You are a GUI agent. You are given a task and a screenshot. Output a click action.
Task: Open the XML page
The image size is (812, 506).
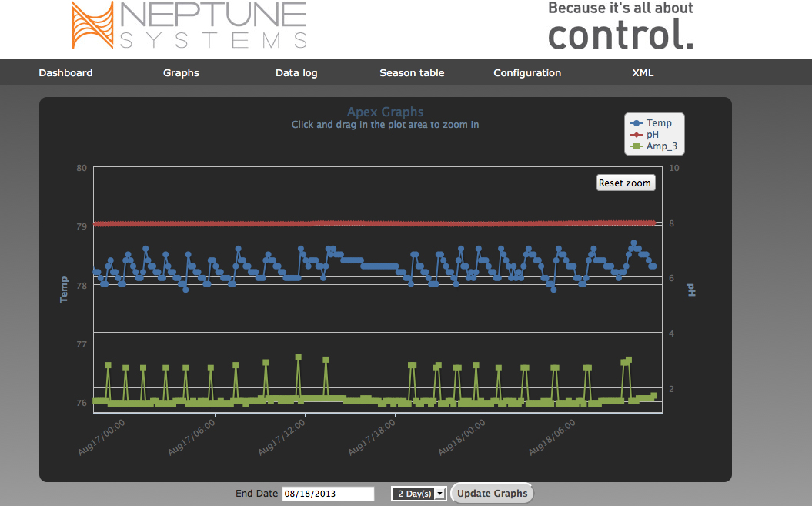coord(643,73)
